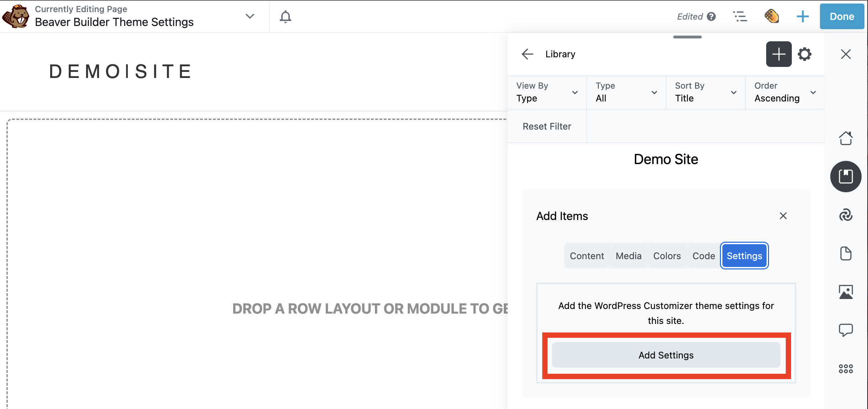Open the Library settings gear icon
Screen dimensions: 868x409
(x=804, y=54)
